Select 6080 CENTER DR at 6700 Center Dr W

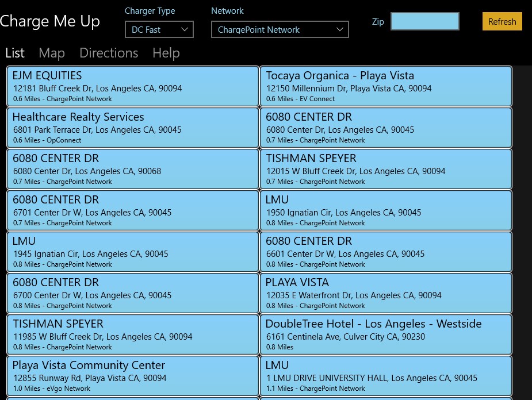pyautogui.click(x=133, y=293)
